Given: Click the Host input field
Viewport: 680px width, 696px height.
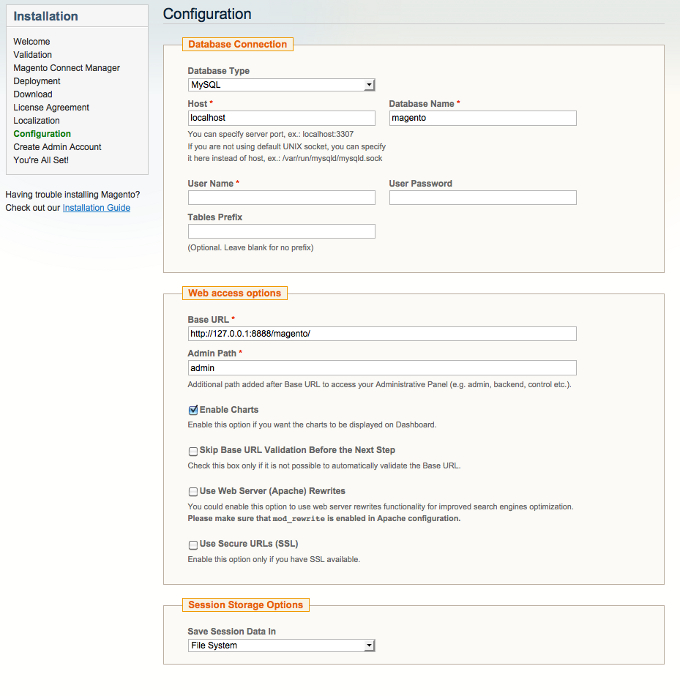Looking at the screenshot, I should (x=281, y=118).
